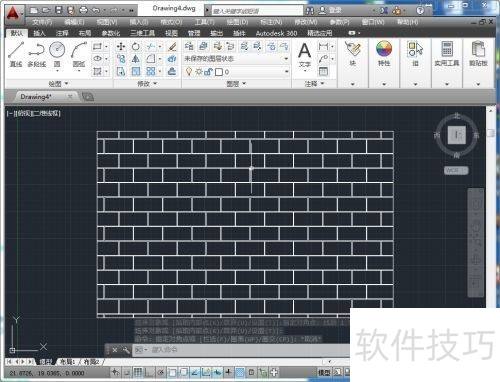Image resolution: width=500 pixels, height=382 pixels.
Task: Click the Plot/Print icon in quick access toolbar
Action: pos(83,10)
